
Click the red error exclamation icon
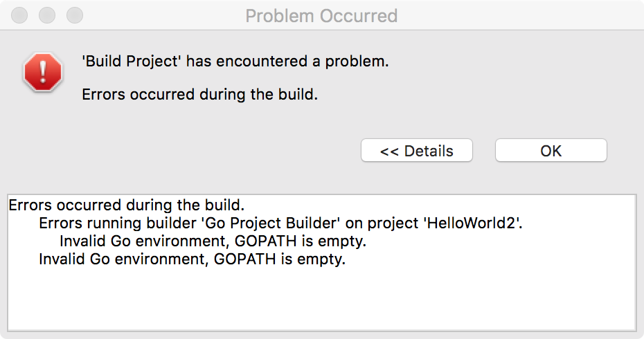pyautogui.click(x=43, y=72)
